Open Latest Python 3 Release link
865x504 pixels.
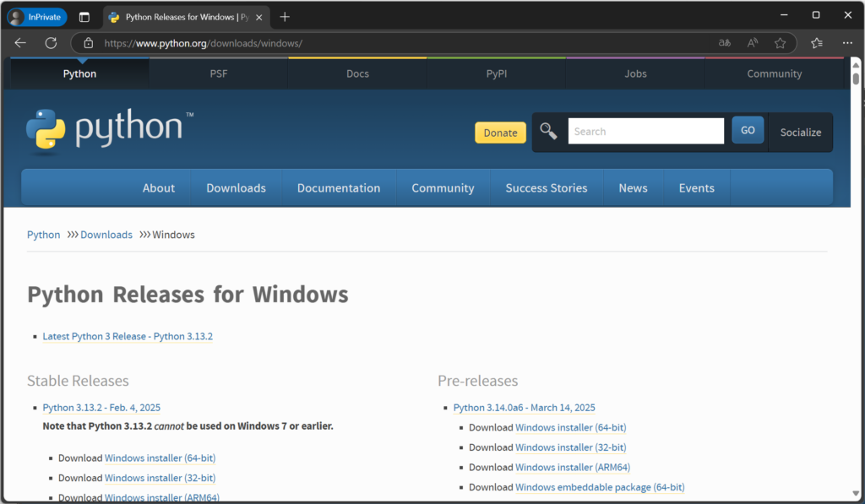[128, 336]
